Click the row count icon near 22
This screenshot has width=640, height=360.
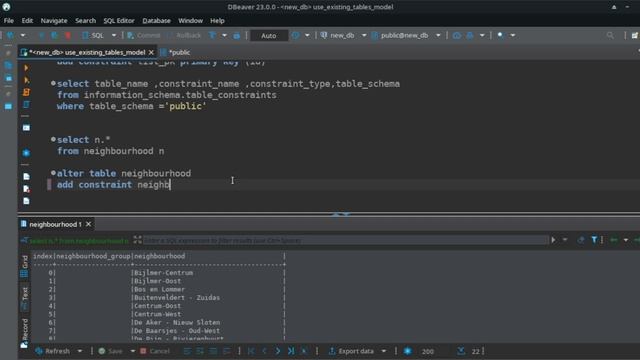click(461, 351)
